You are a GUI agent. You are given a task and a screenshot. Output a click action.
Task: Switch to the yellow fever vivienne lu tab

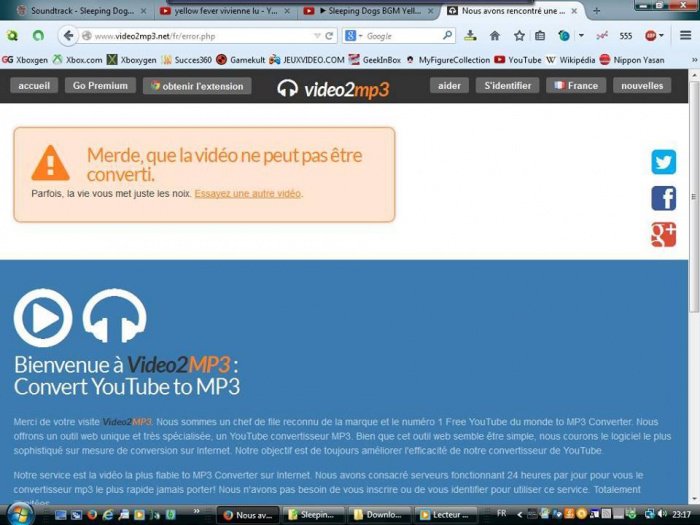click(225, 11)
